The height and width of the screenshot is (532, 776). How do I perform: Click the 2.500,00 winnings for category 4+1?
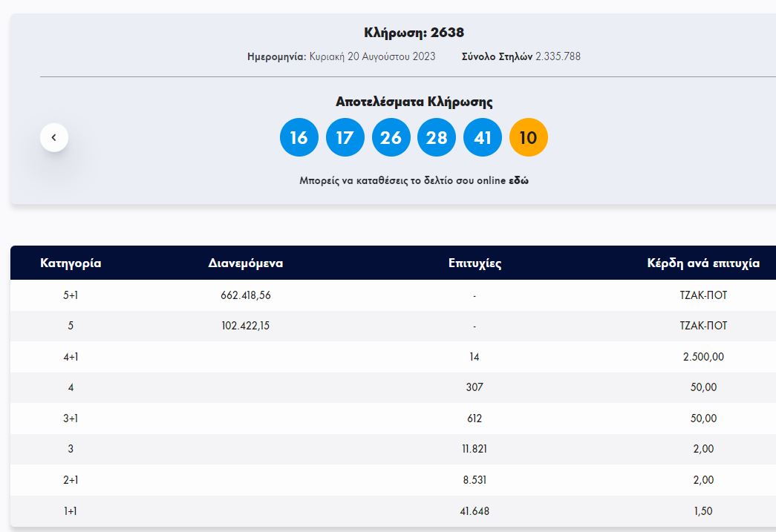703,357
